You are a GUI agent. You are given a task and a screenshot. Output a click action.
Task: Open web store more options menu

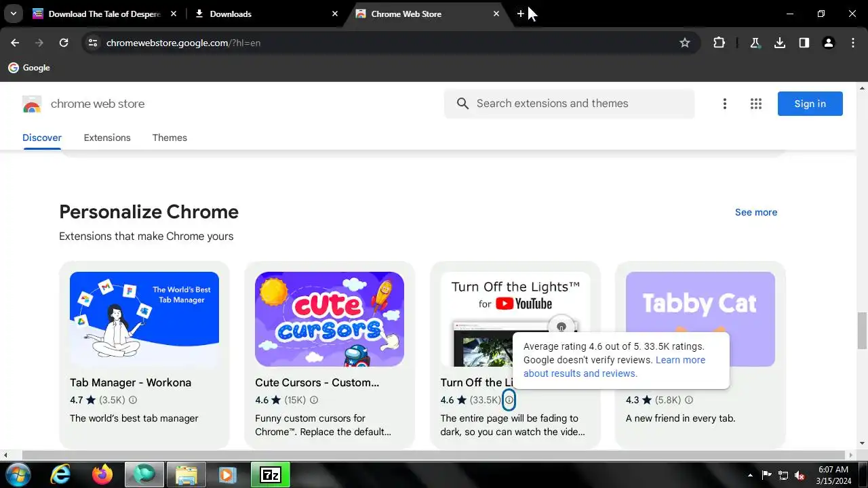[724, 104]
